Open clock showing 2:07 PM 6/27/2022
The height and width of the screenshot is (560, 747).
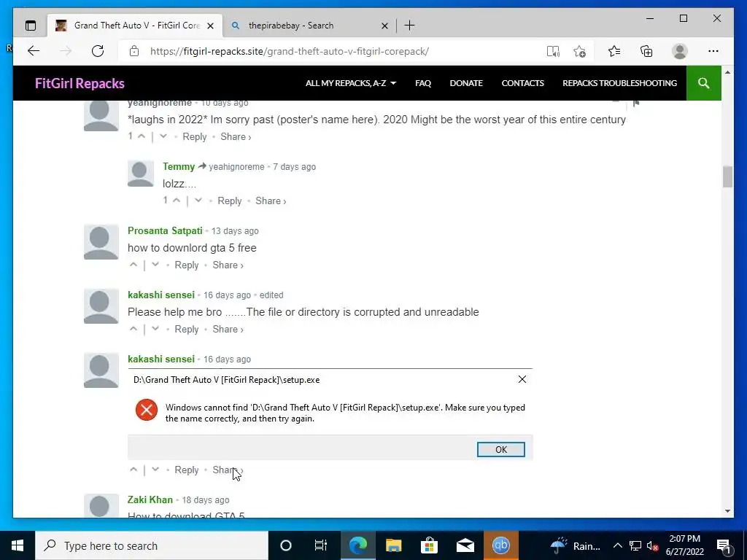pos(684,545)
